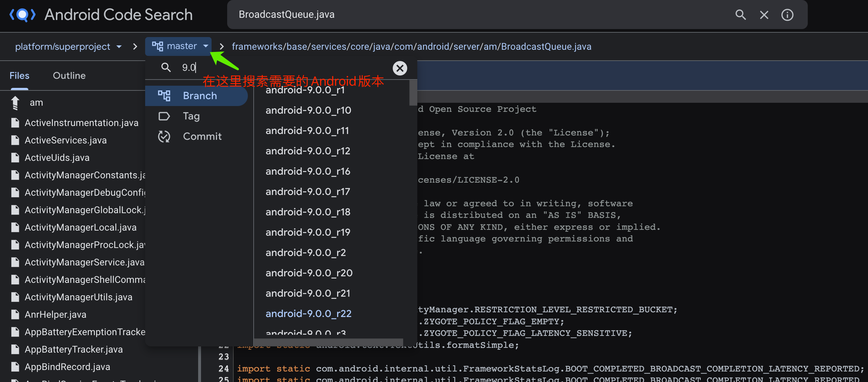Click chevron before frameworks path
This screenshot has width=868, height=382.
coord(222,46)
